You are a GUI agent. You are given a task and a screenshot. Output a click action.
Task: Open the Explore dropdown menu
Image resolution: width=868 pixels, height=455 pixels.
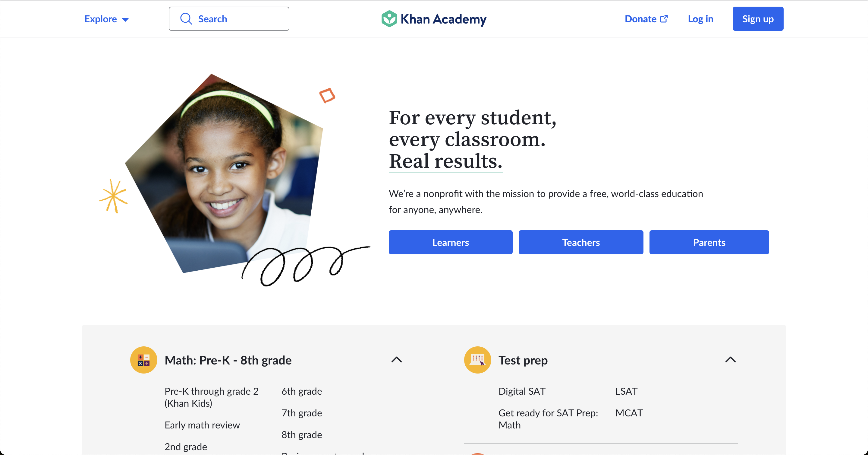click(x=106, y=19)
